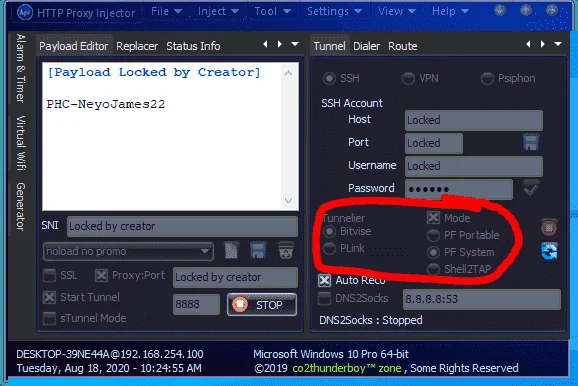Select the SSH tunnel type radio
The width and height of the screenshot is (578, 386).
tap(329, 78)
